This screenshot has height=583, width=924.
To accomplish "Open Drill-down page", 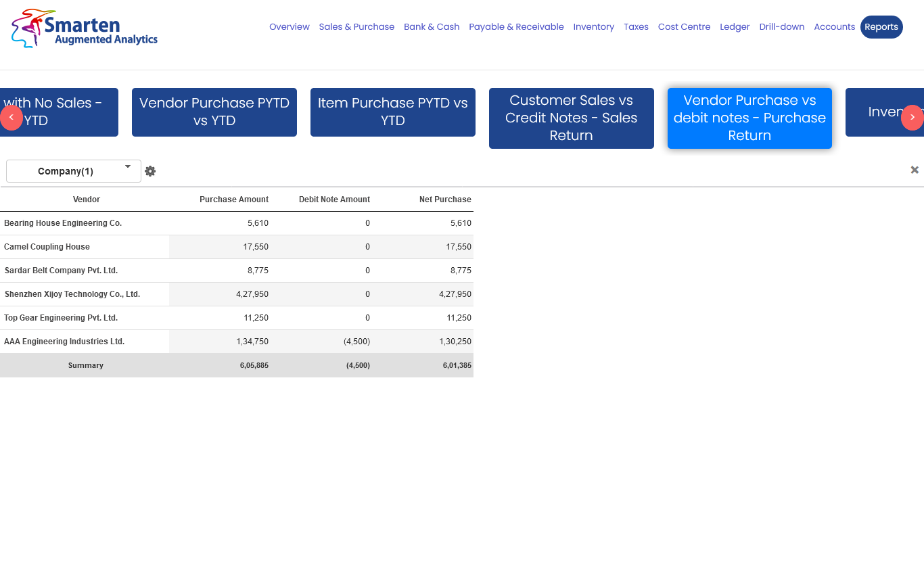I will pyautogui.click(x=782, y=27).
